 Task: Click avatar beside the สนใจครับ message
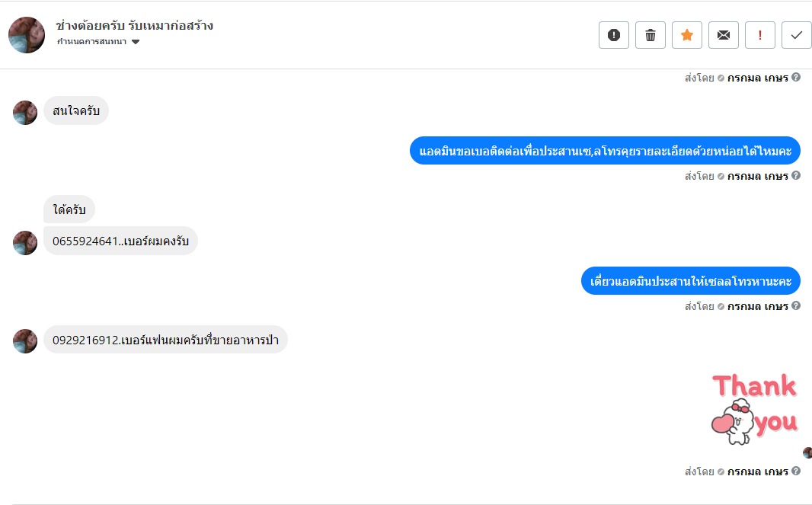25,112
